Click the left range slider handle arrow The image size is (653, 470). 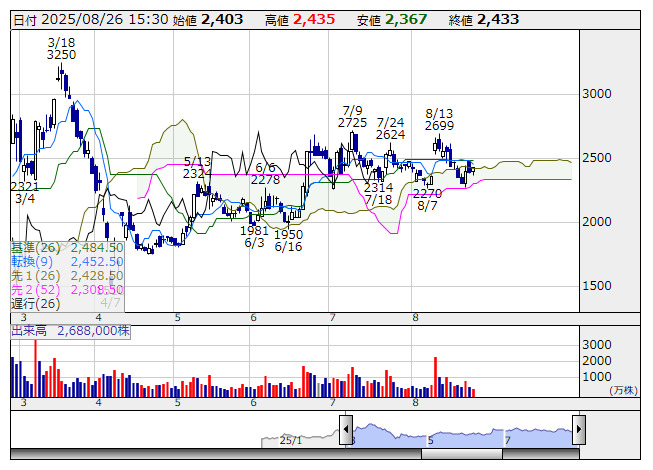tap(346, 430)
